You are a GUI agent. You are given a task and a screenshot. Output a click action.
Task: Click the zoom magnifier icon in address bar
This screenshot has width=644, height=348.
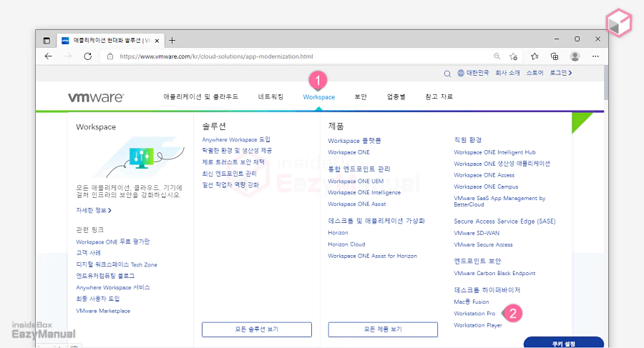[497, 56]
